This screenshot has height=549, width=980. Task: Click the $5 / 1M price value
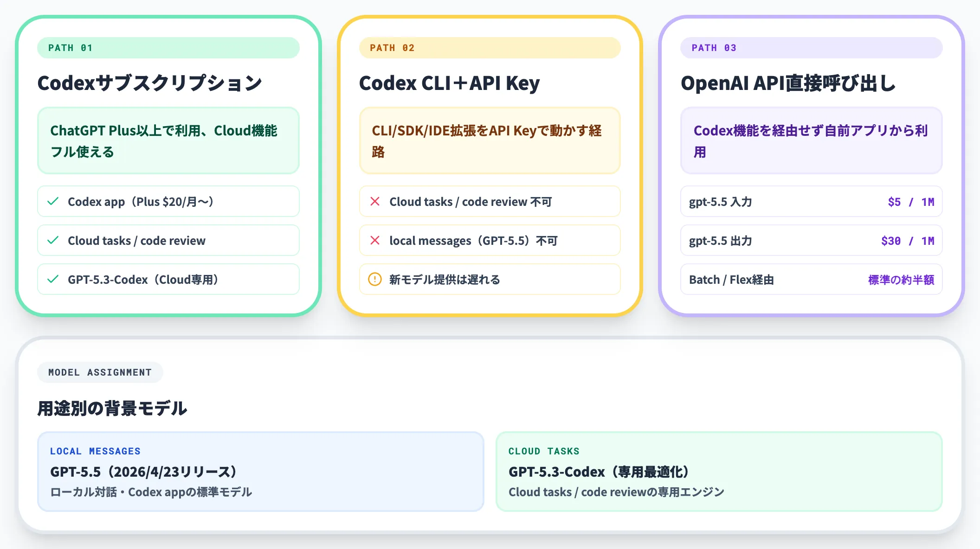tap(911, 202)
